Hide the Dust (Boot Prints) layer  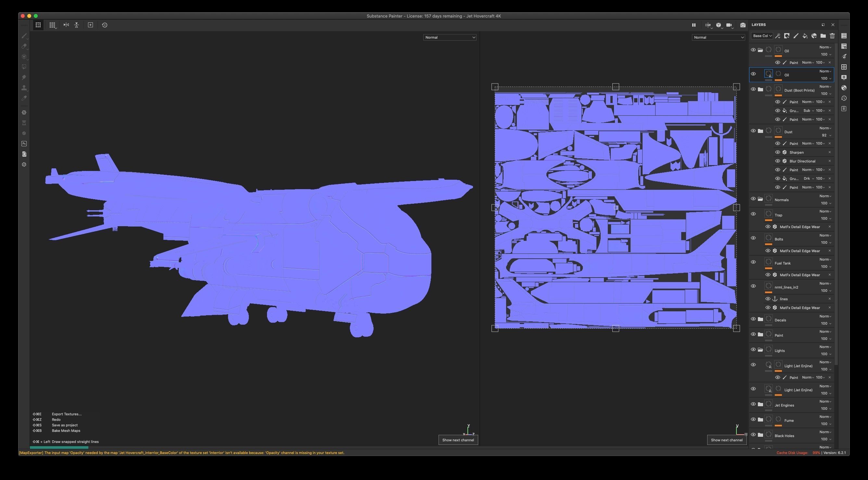(753, 89)
